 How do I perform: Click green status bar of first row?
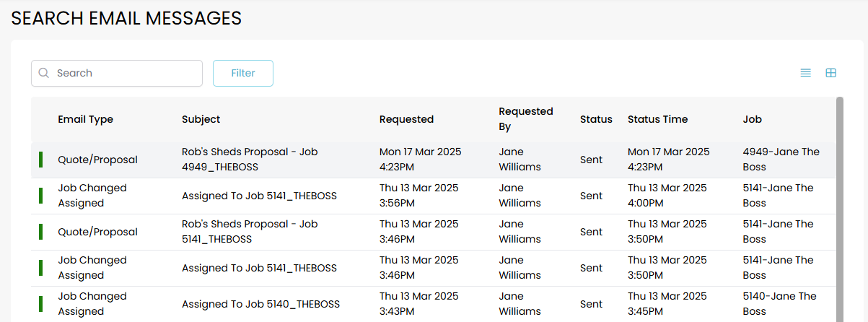click(x=40, y=160)
